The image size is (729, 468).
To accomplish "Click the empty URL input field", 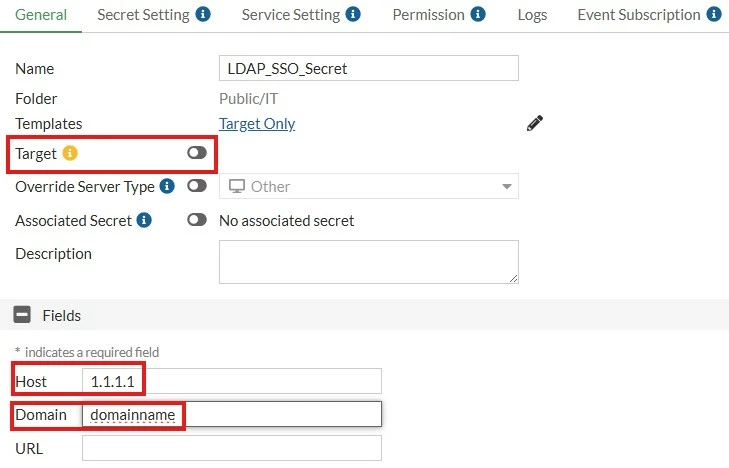I will (x=232, y=448).
